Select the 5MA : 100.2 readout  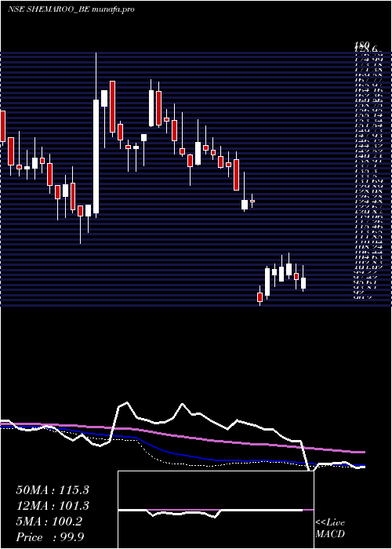(49, 522)
